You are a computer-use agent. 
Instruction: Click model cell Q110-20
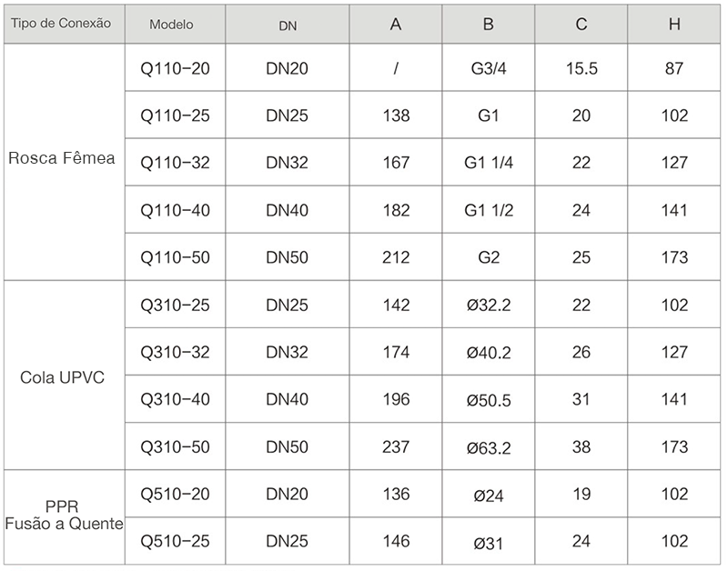175,67
